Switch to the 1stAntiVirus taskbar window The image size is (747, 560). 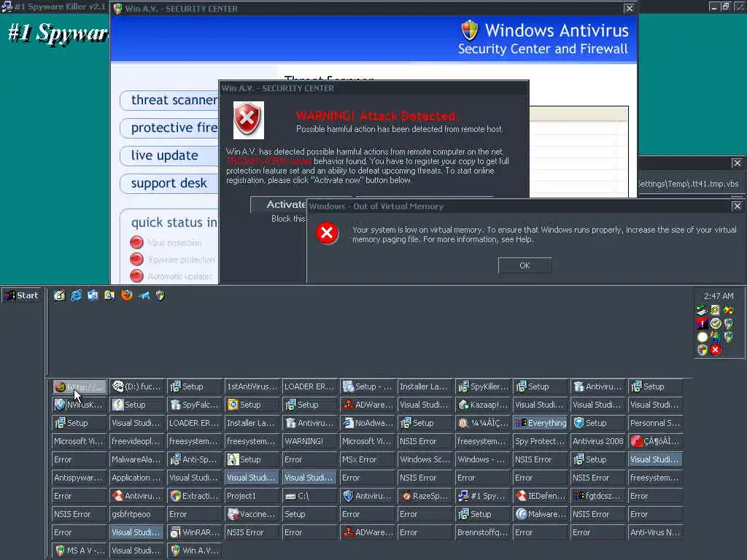[252, 386]
